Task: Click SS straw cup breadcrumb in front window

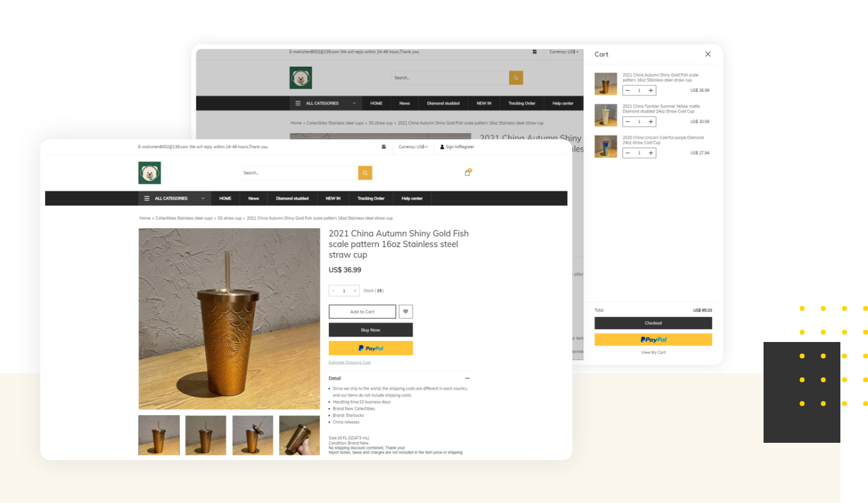Action: point(230,218)
